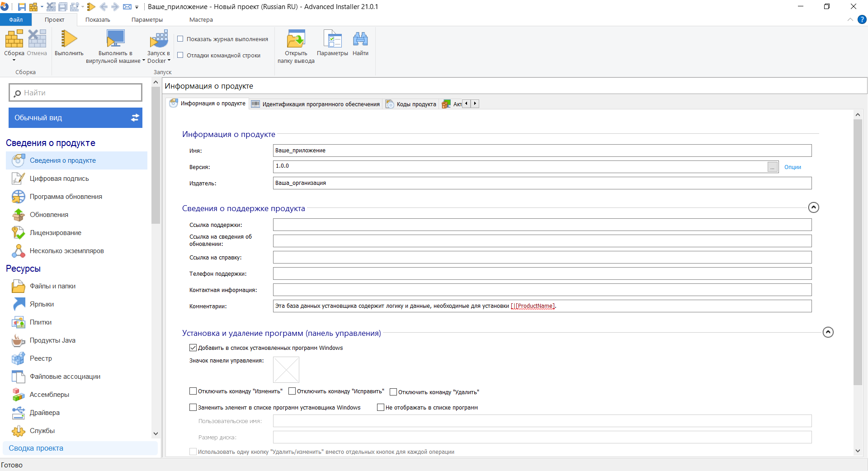Click Выполнить в виртульной машине icon
The image size is (868, 471).
(115, 39)
